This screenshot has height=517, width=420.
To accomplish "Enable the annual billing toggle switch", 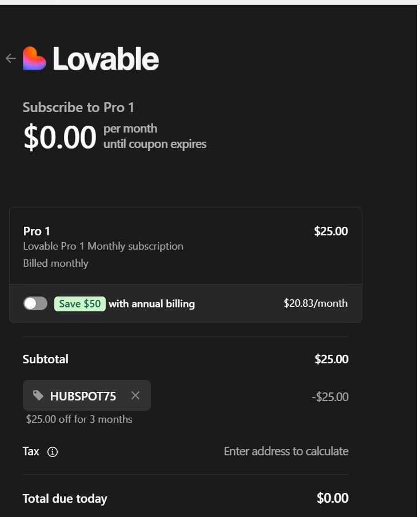I will [x=35, y=303].
